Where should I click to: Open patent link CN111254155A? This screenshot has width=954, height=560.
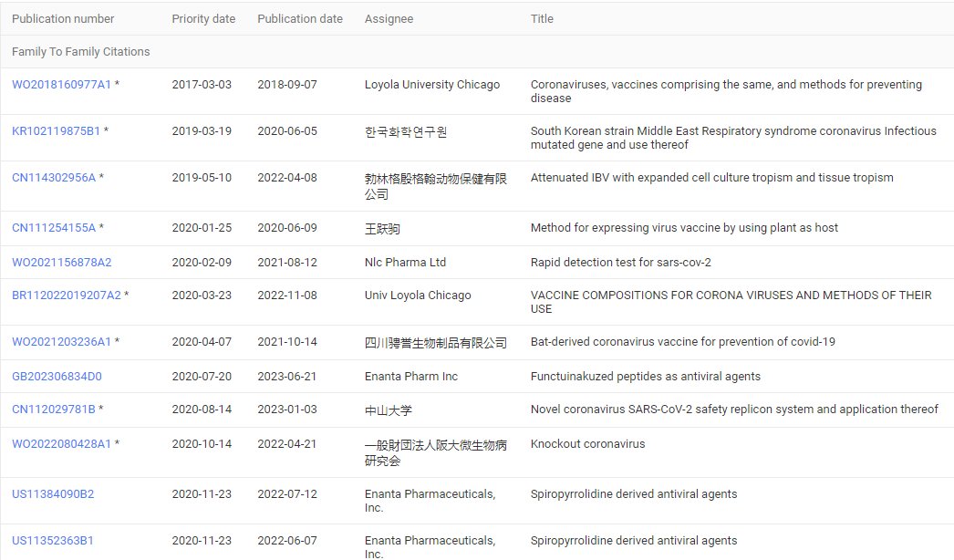pyautogui.click(x=54, y=228)
